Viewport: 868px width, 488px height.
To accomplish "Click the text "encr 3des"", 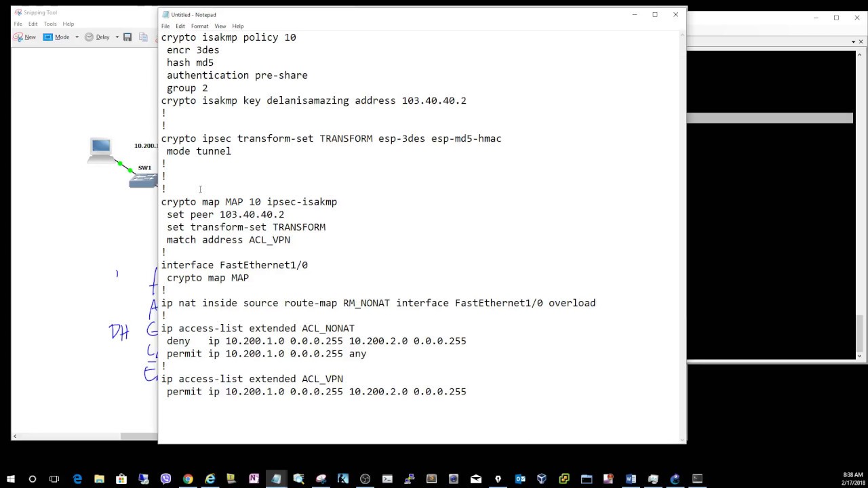I will [193, 50].
